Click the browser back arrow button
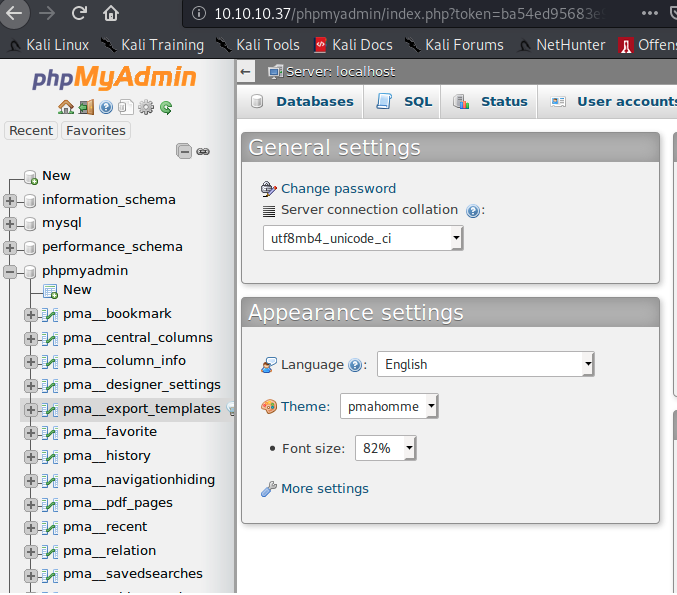This screenshot has height=595, width=677. pos(14,13)
